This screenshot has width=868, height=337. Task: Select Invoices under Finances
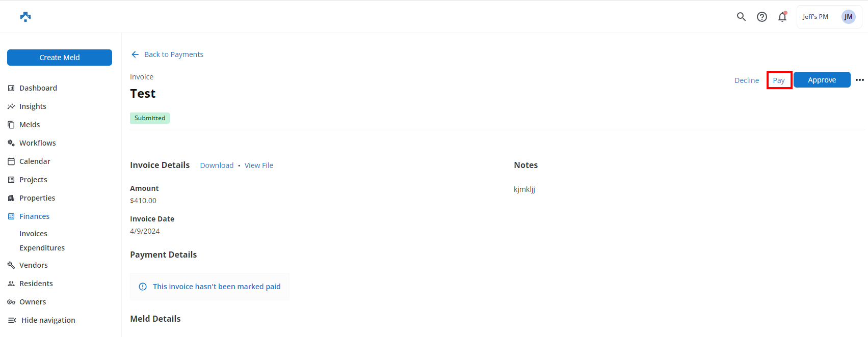(x=33, y=234)
